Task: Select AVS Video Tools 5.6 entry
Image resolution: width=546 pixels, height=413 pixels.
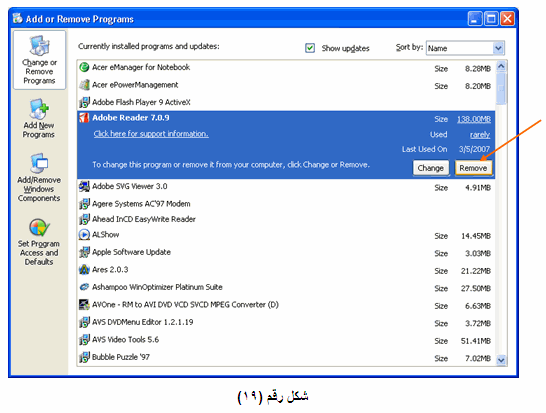Action: tap(286, 340)
